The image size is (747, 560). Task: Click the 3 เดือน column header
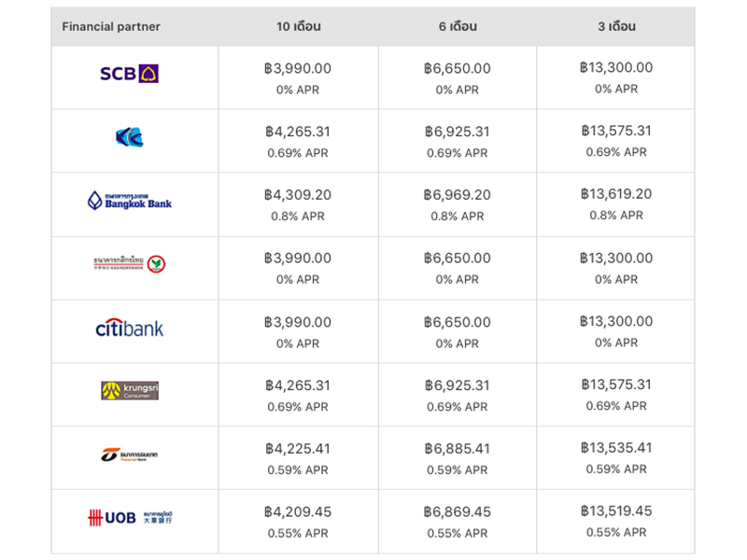tap(616, 27)
